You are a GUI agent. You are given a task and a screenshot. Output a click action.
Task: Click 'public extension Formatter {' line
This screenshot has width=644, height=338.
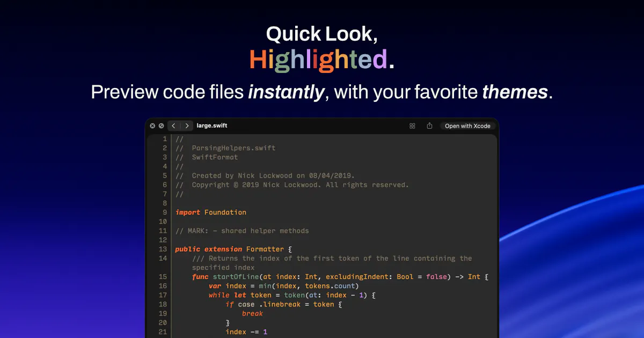233,249
